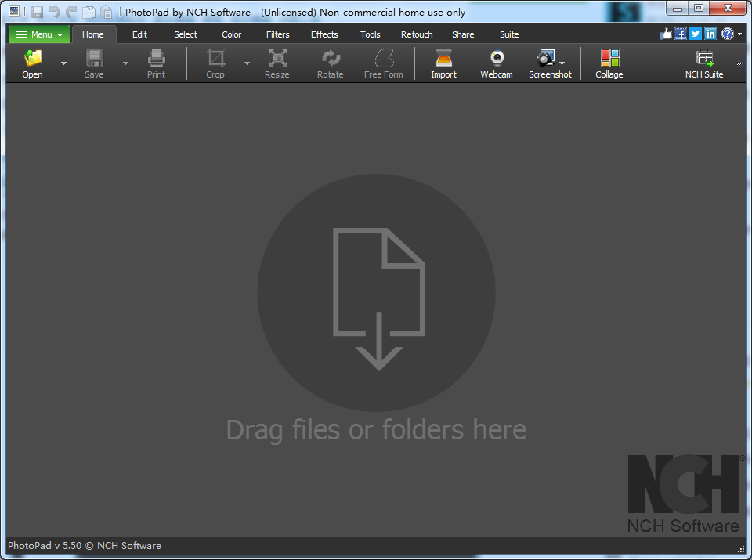This screenshot has width=752, height=560.
Task: Click the Print toolbar icon
Action: point(157,58)
